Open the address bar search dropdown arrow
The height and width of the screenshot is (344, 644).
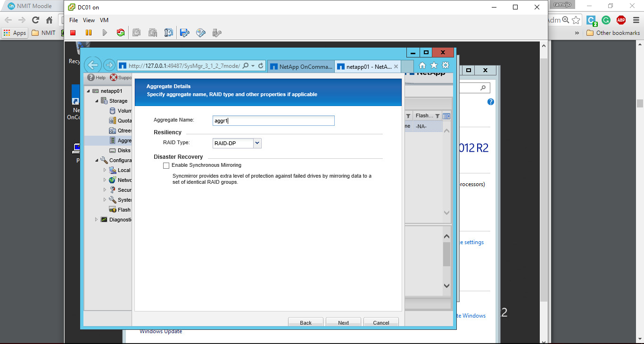[253, 66]
